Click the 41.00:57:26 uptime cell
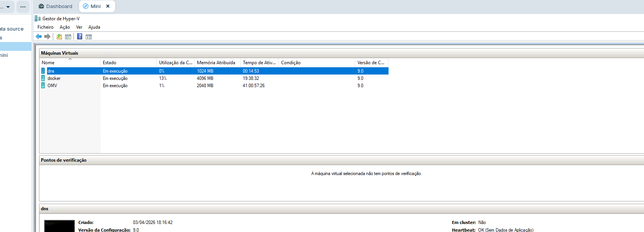644x232 pixels. (254, 86)
